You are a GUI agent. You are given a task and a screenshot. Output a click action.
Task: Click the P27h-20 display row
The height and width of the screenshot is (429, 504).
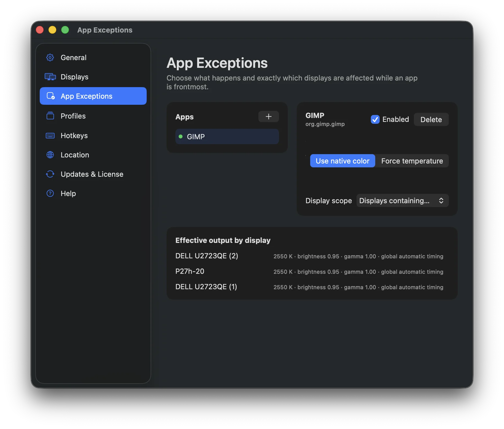coord(309,271)
